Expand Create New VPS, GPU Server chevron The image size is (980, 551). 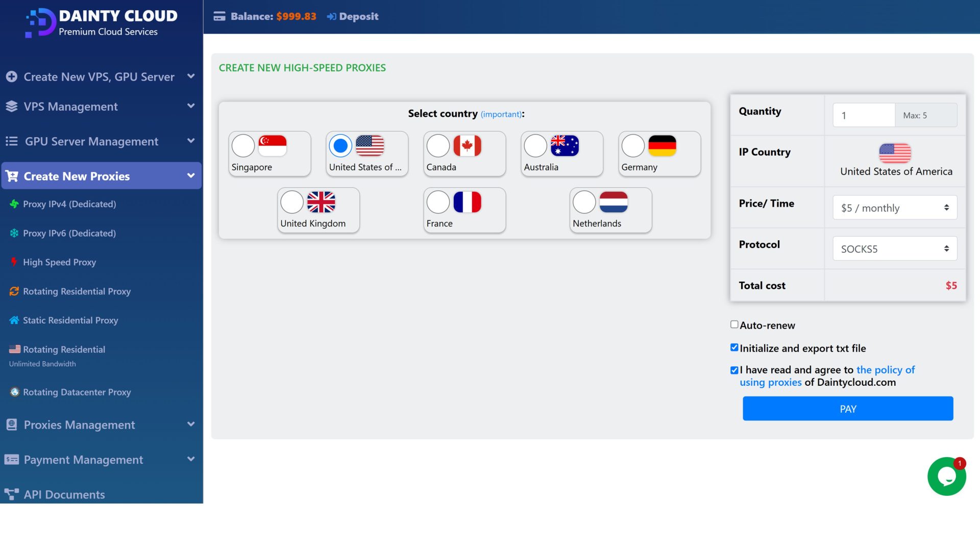(191, 77)
